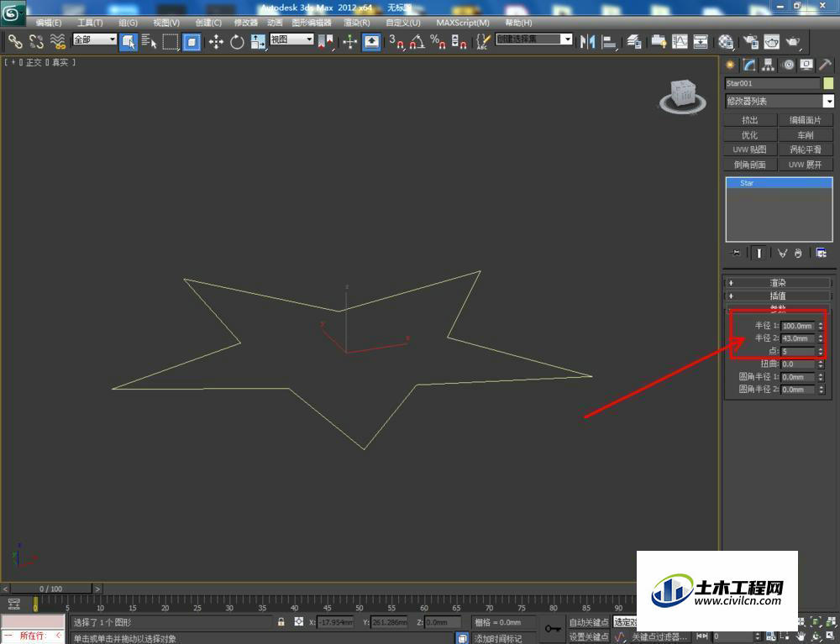Click the Auto Key button

tap(589, 622)
